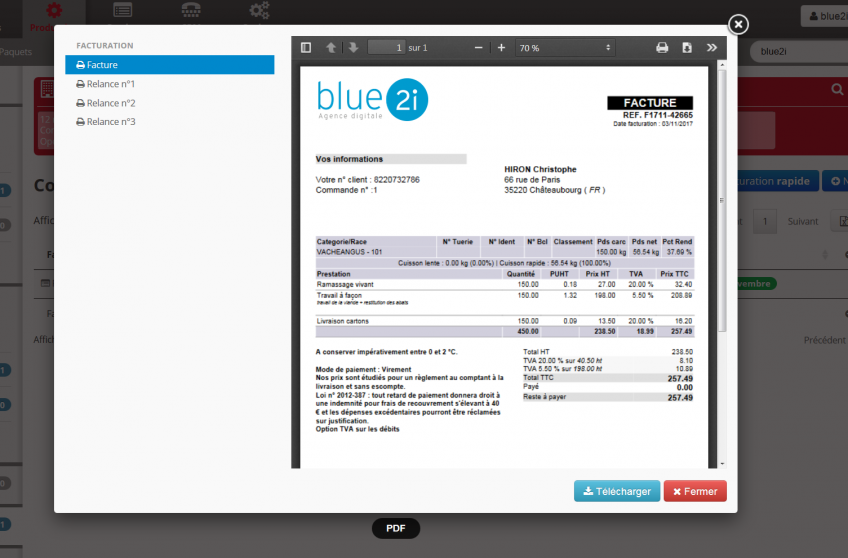Click the 'Livraison cartons' row
Viewport: 848px width, 558px height.
pyautogui.click(x=505, y=321)
